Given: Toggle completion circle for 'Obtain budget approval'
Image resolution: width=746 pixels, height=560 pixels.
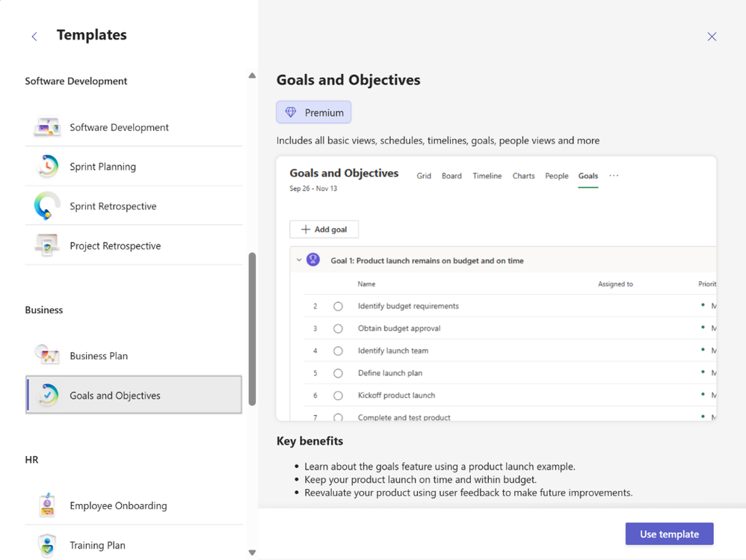Looking at the screenshot, I should [338, 328].
